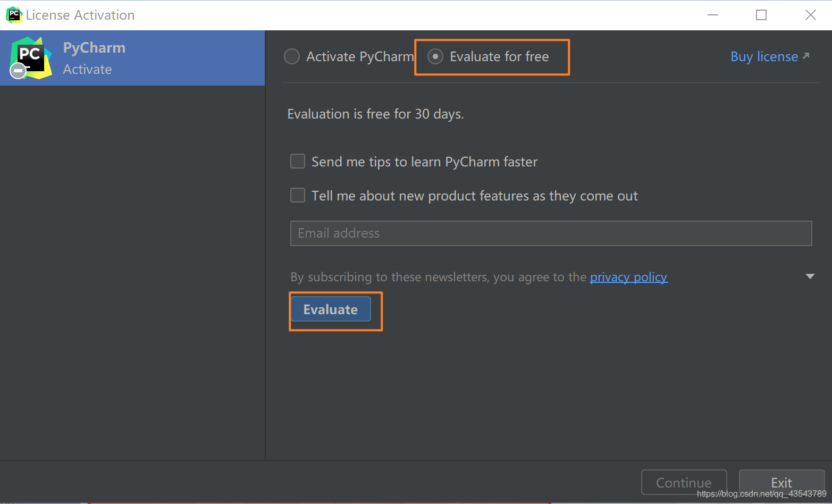
Task: Expand the disclosure triangle beside privacy policy line
Action: point(810,276)
